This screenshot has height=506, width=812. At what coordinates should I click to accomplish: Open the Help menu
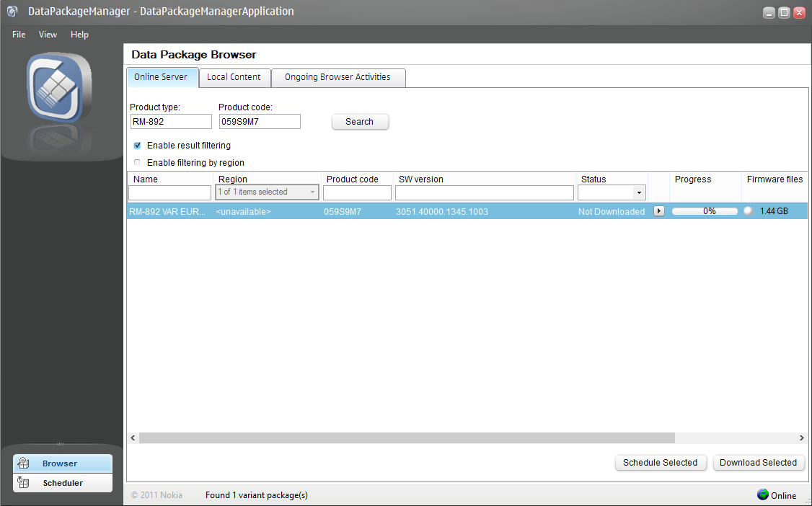(x=79, y=35)
